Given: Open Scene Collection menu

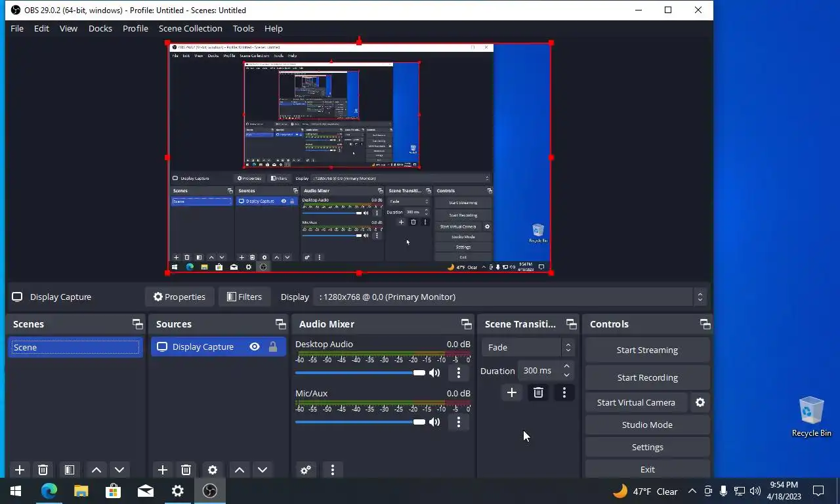Looking at the screenshot, I should [190, 28].
